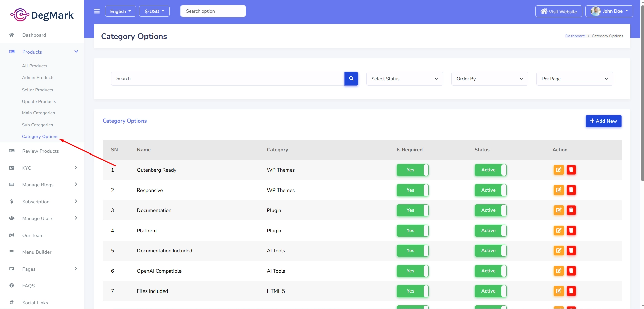644x309 pixels.
Task: Edit the Documentation option row
Action: click(x=559, y=210)
